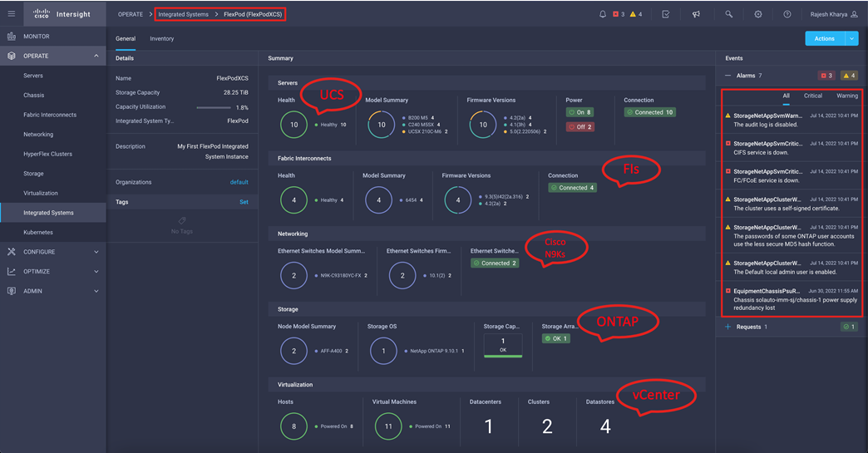Click Virtual Machines donut showing 11
This screenshot has width=868, height=453.
coord(388,426)
